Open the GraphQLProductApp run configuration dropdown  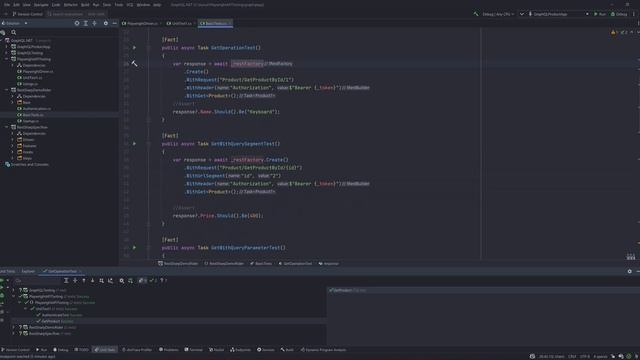[x=558, y=14]
